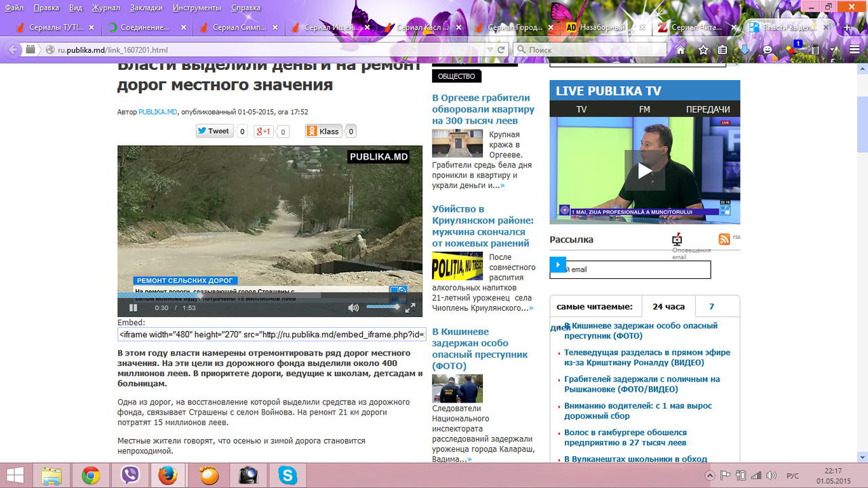Select the TV tab in Live Publika
The height and width of the screenshot is (488, 868).
tap(581, 109)
